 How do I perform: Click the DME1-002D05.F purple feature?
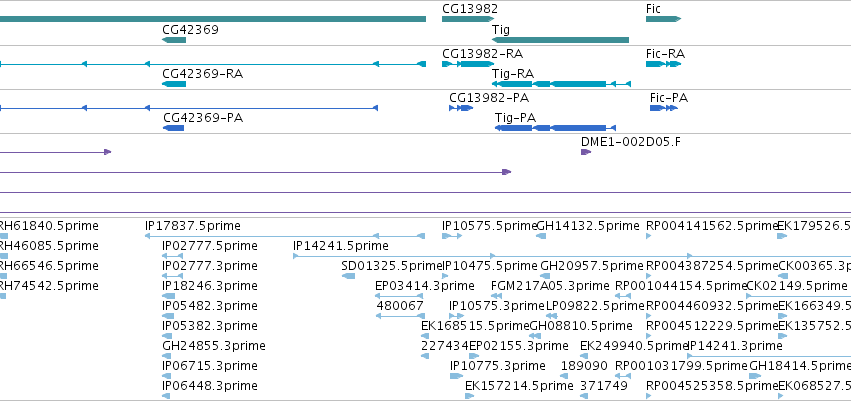(586, 152)
